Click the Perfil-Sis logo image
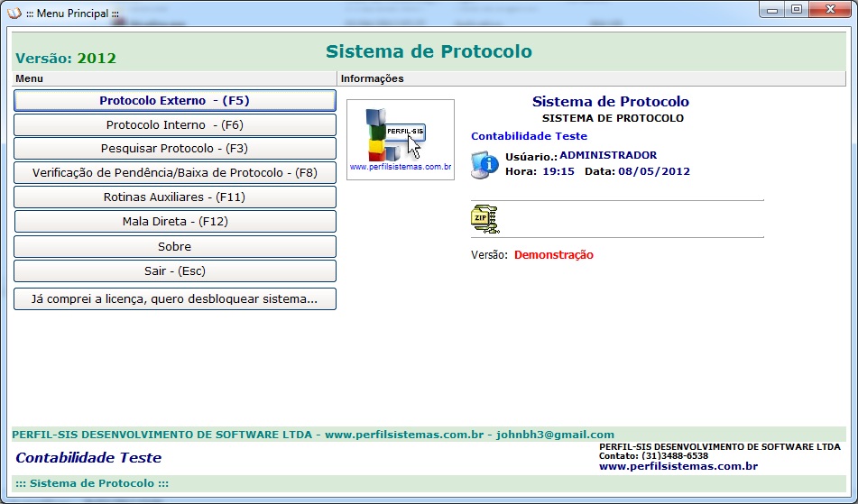Image resolution: width=858 pixels, height=504 pixels. (400, 133)
